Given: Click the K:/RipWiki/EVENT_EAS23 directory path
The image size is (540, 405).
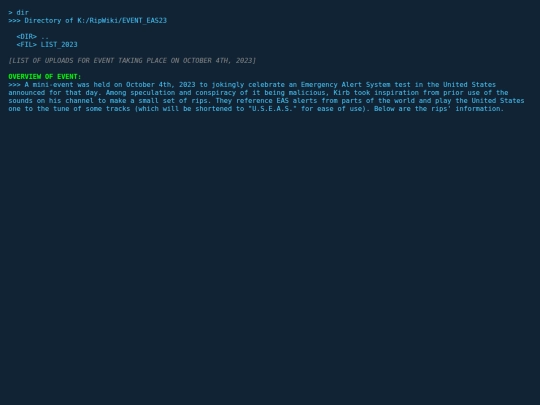Looking at the screenshot, I should point(122,21).
